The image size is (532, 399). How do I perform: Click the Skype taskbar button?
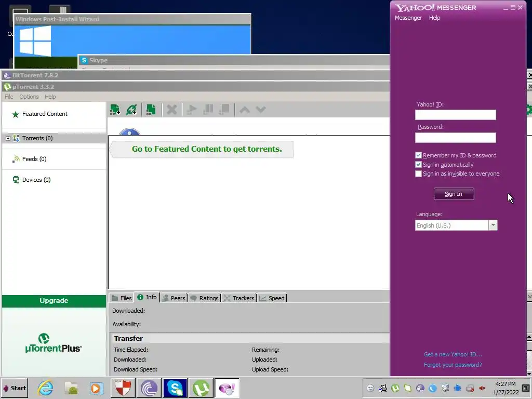coord(175,388)
